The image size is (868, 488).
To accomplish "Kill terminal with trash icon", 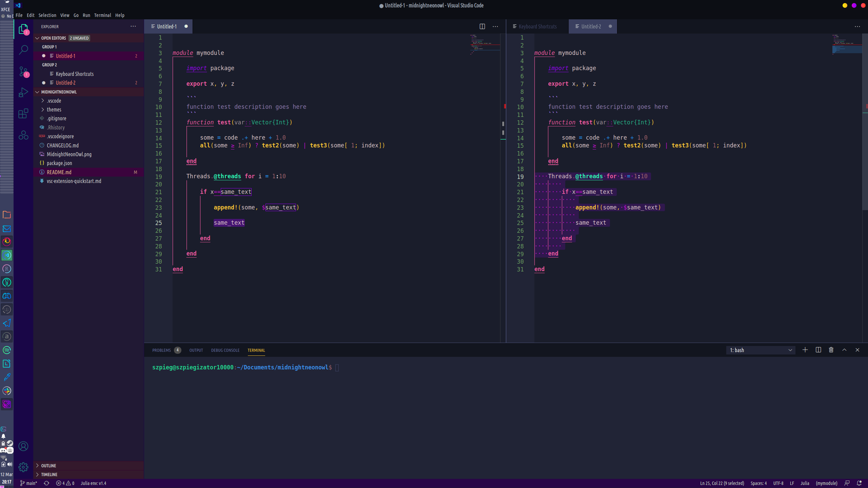I will (831, 350).
